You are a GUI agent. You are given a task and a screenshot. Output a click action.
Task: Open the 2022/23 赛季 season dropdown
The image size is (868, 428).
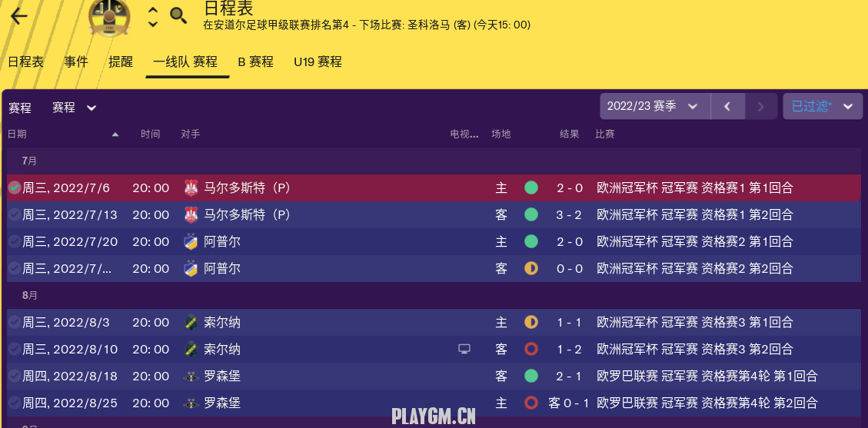pyautogui.click(x=656, y=106)
